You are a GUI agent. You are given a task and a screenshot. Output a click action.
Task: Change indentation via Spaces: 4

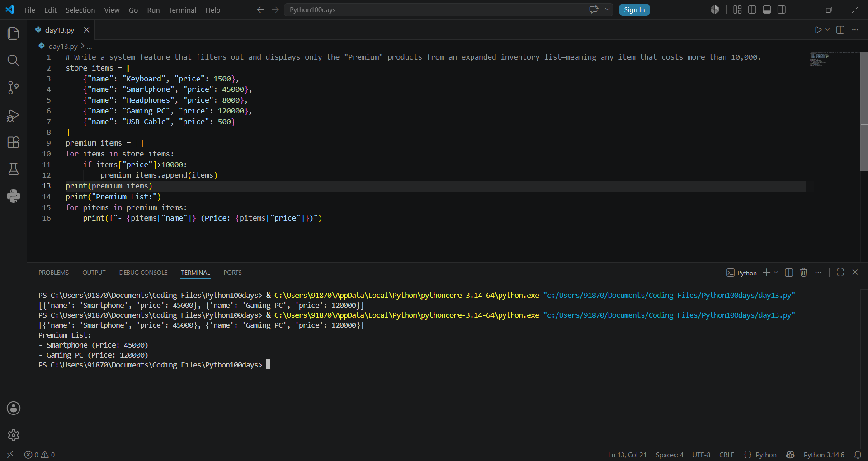(670, 455)
